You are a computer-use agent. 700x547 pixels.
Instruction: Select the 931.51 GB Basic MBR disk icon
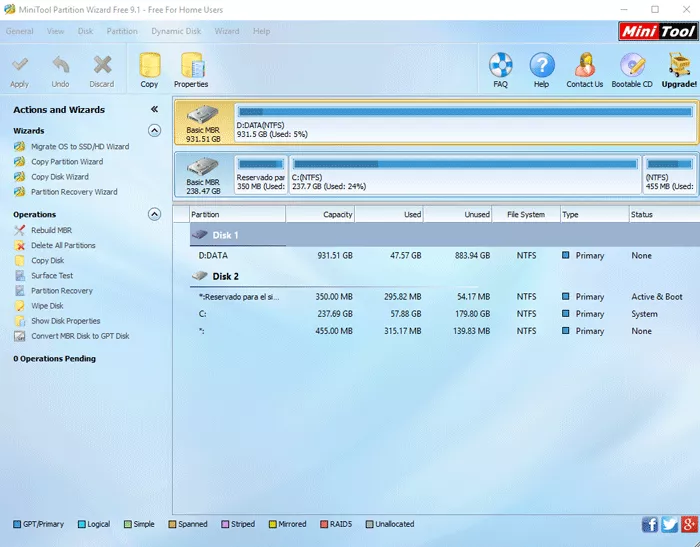click(x=203, y=115)
